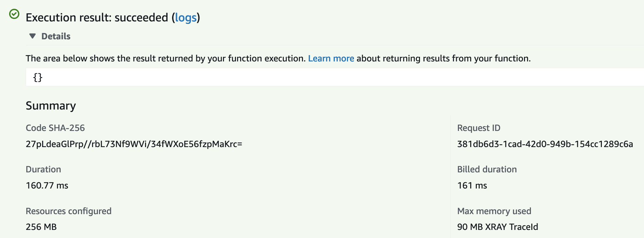Screen dimensions: 644x238
Task: Click the Billed duration label
Action: [x=487, y=169]
